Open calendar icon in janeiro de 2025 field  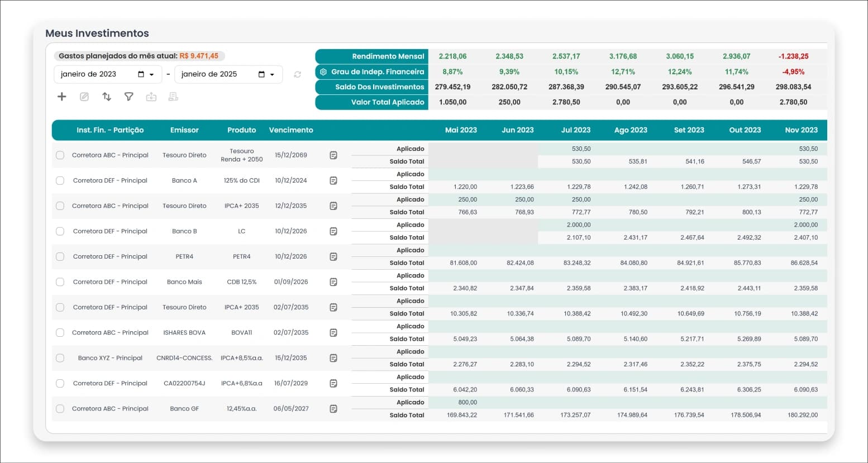[261, 74]
